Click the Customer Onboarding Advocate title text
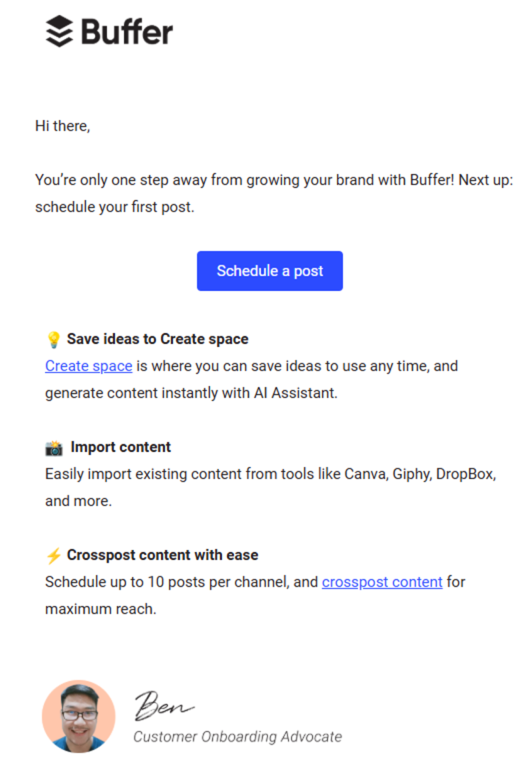532x782 pixels. pos(238,737)
